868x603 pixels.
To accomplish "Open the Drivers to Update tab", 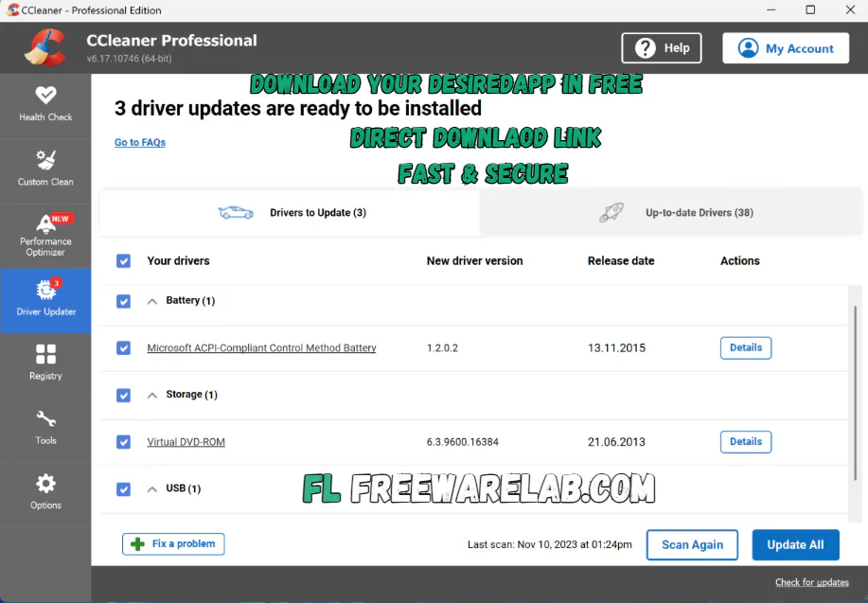I will click(x=317, y=212).
